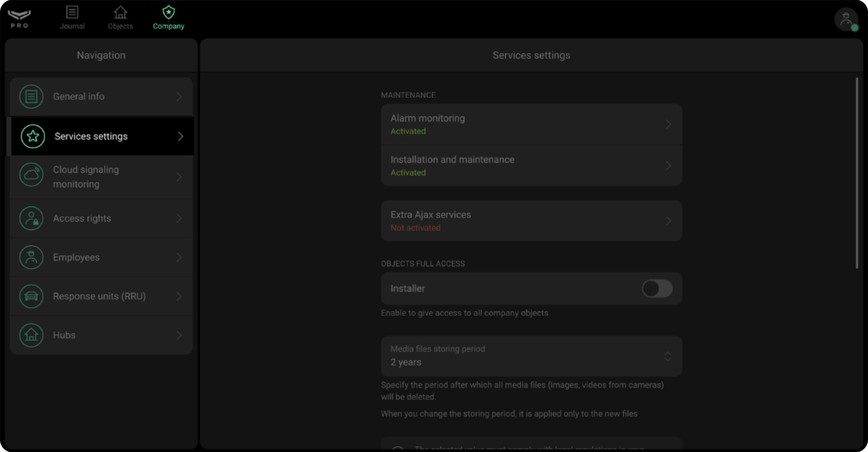Click the Ajax PRO logo

(x=19, y=18)
